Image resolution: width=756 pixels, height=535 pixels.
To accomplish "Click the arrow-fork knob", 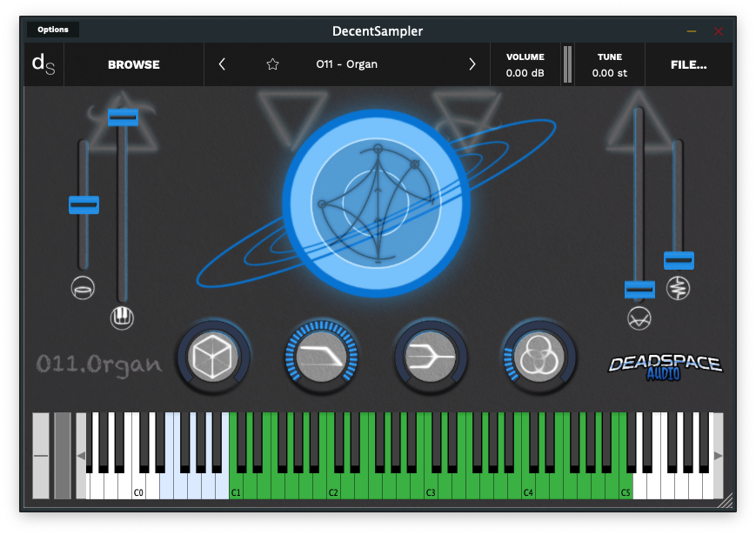I will (431, 358).
